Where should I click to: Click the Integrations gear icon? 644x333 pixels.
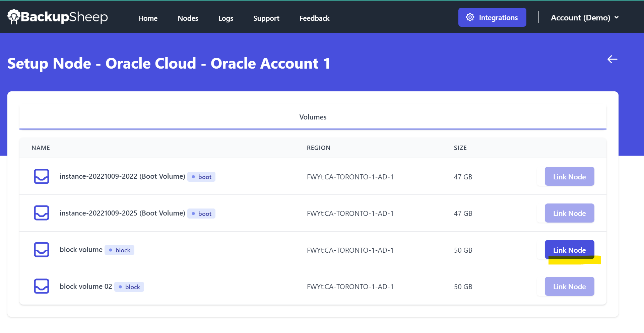[470, 17]
